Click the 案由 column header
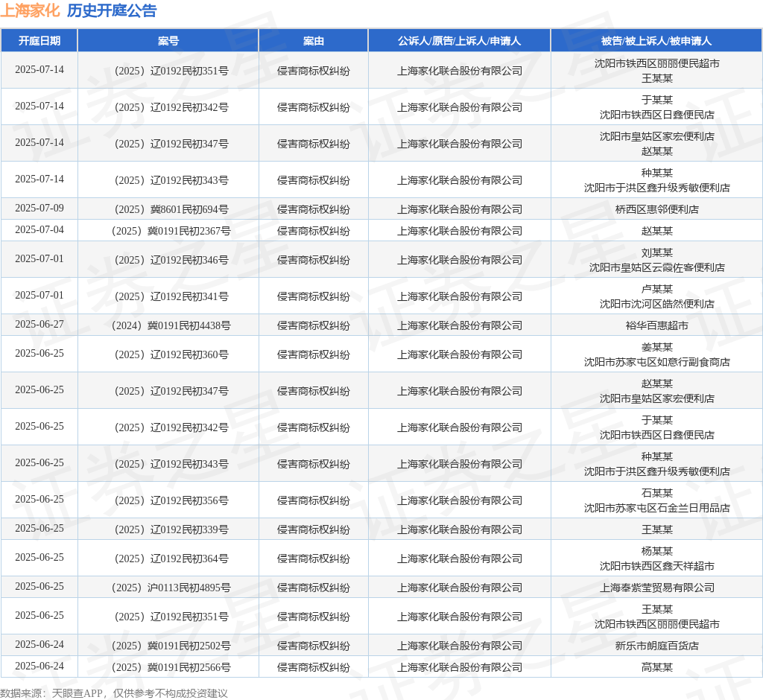This screenshot has height=700, width=763. tap(314, 41)
